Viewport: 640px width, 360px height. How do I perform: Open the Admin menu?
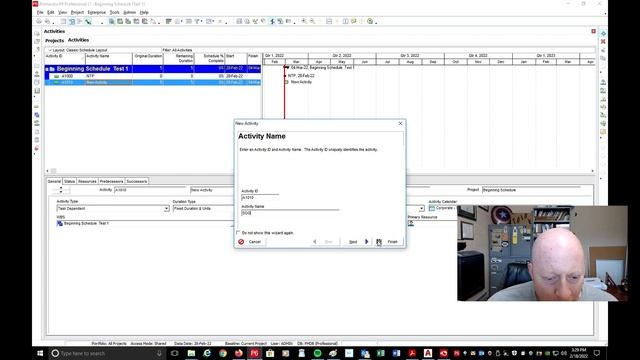[129, 12]
